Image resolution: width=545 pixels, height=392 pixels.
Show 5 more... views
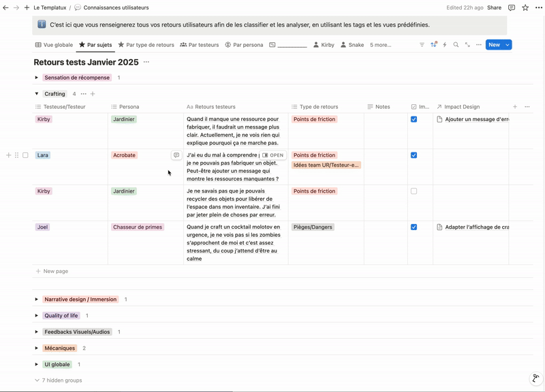coord(380,45)
